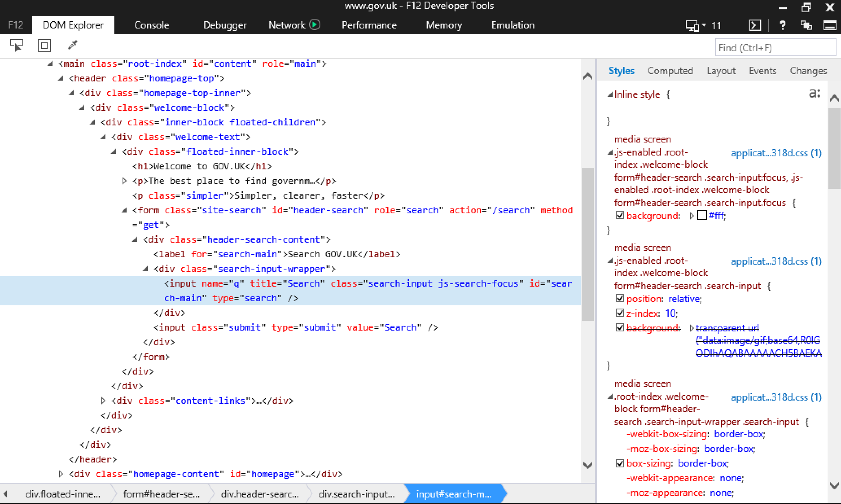Click the dock to bottom icon

point(830,25)
